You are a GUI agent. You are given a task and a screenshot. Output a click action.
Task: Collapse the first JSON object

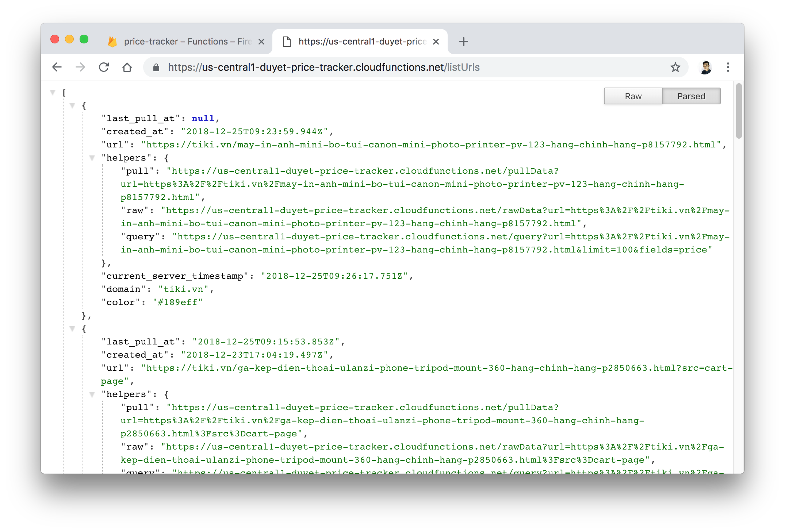coord(73,105)
